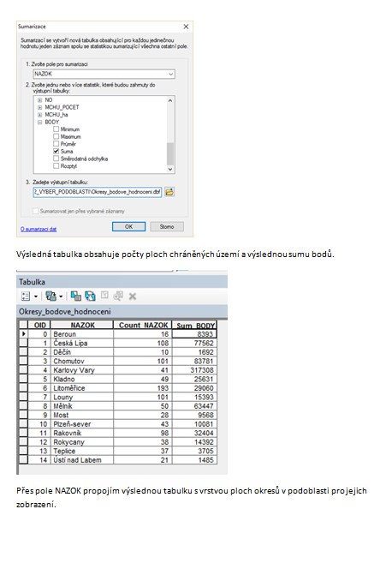Click the Clear Selection icon

[x=104, y=296]
